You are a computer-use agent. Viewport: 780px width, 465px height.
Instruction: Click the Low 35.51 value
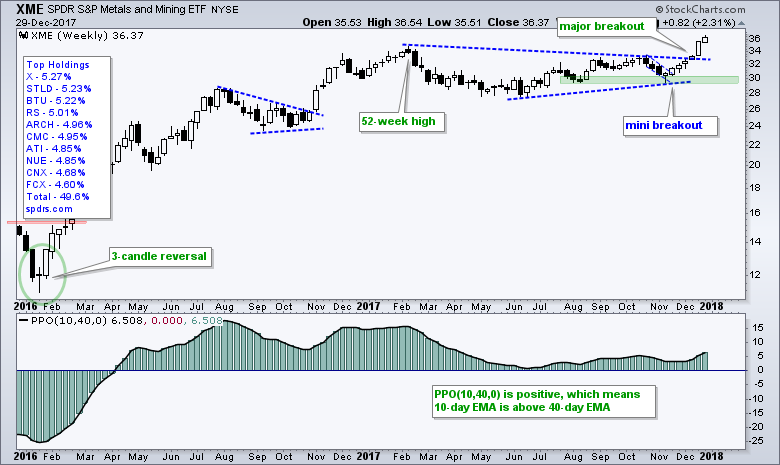point(454,22)
